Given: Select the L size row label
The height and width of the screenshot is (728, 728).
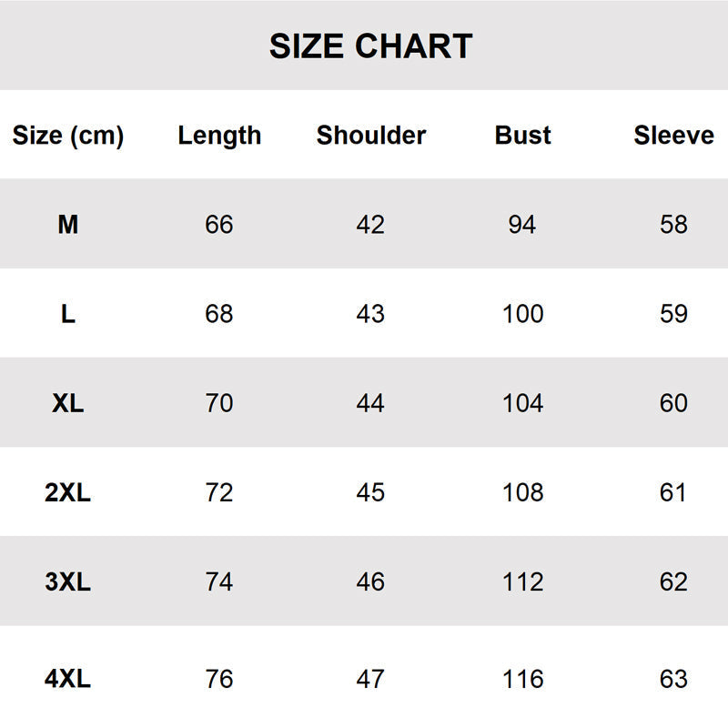Looking at the screenshot, I should point(68,314).
